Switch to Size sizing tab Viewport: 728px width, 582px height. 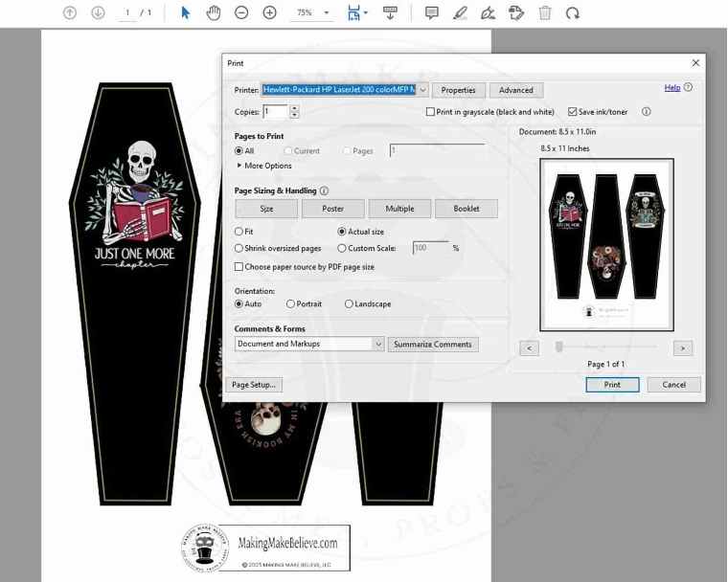(266, 209)
